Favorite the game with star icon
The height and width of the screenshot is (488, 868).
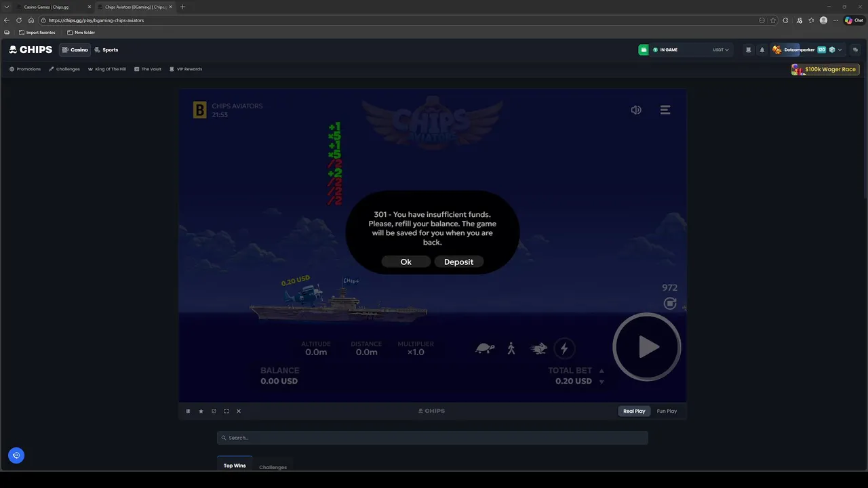tap(201, 411)
